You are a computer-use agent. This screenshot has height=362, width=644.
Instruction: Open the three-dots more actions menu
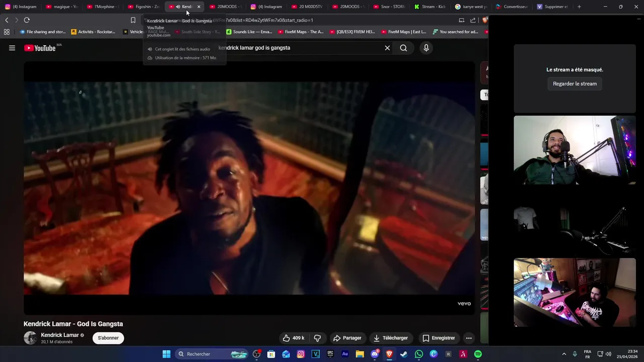pyautogui.click(x=468, y=338)
